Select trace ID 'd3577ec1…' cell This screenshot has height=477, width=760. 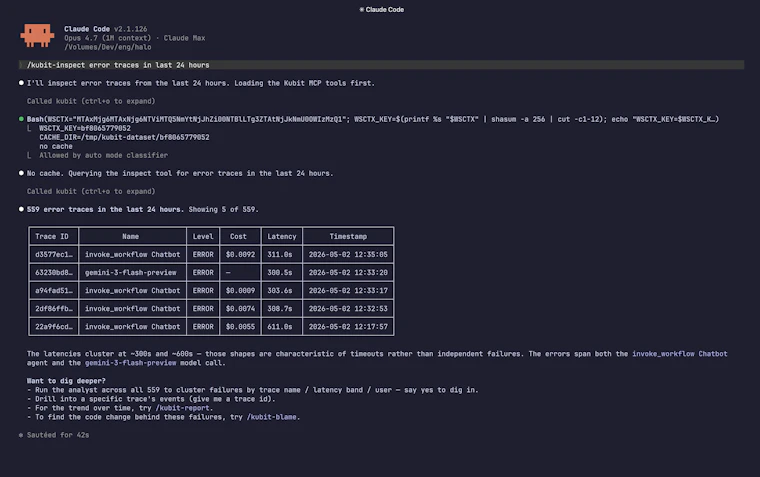(53, 254)
